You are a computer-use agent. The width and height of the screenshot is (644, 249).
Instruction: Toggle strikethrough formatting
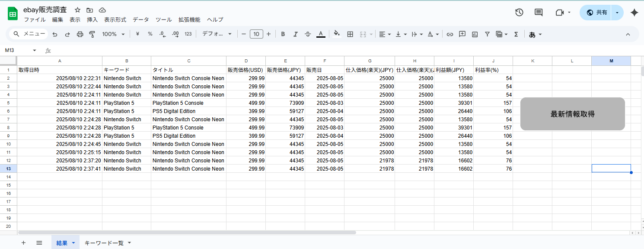308,34
